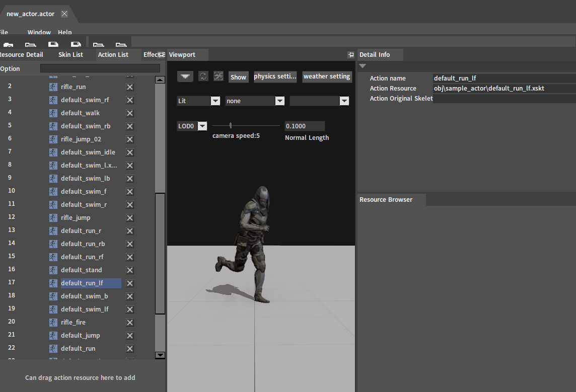This screenshot has height=392, width=576.
Task: Remove the default_jump action via its X
Action: pyautogui.click(x=130, y=336)
